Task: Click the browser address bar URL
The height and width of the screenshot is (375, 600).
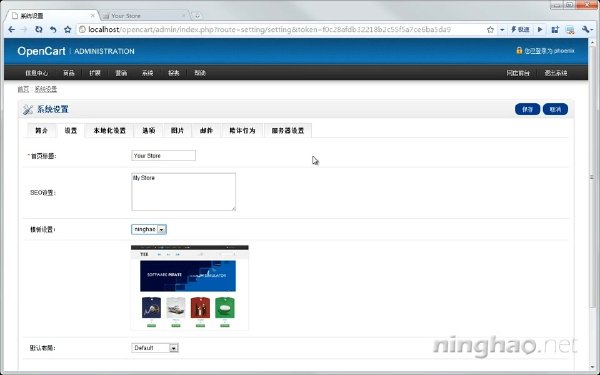Action: click(x=269, y=29)
